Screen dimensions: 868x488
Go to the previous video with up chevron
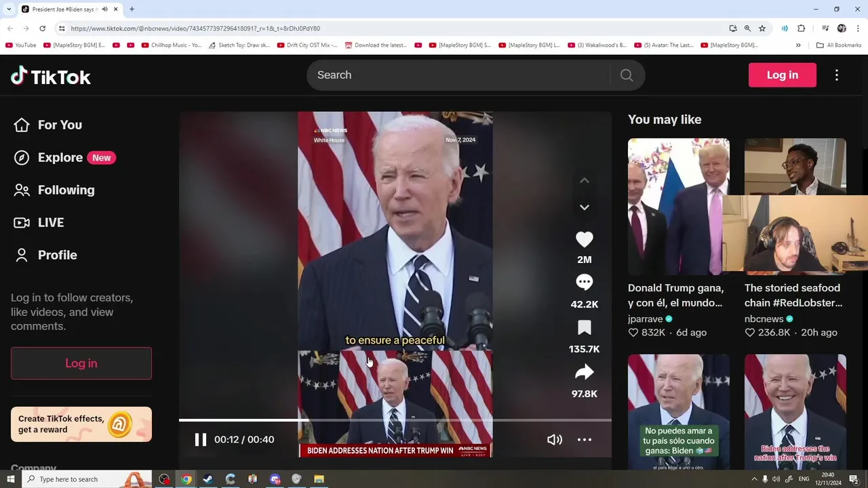click(x=585, y=181)
